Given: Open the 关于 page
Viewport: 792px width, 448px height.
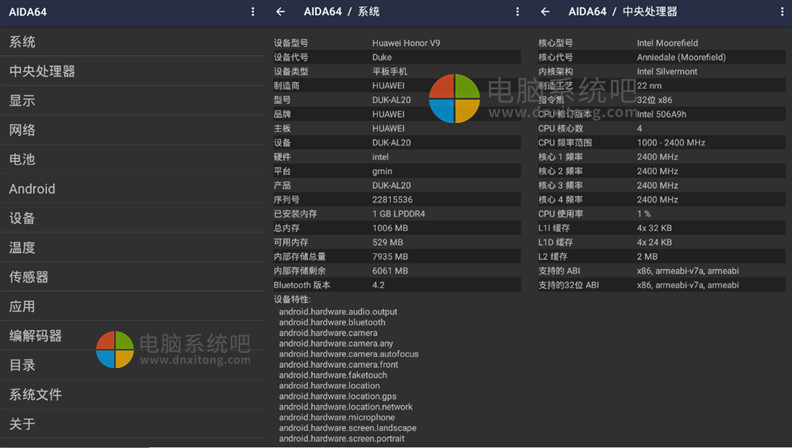Looking at the screenshot, I should 132,424.
